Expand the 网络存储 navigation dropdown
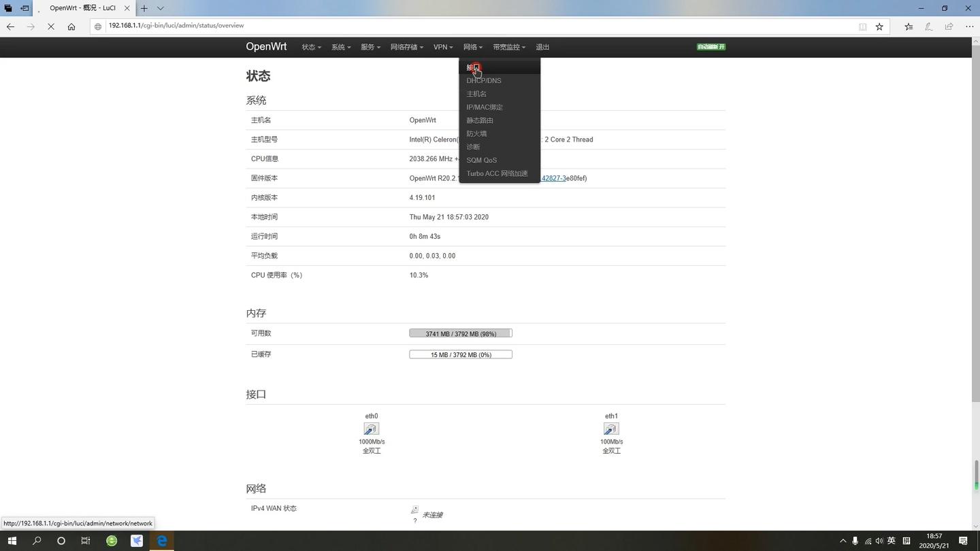 (x=407, y=47)
